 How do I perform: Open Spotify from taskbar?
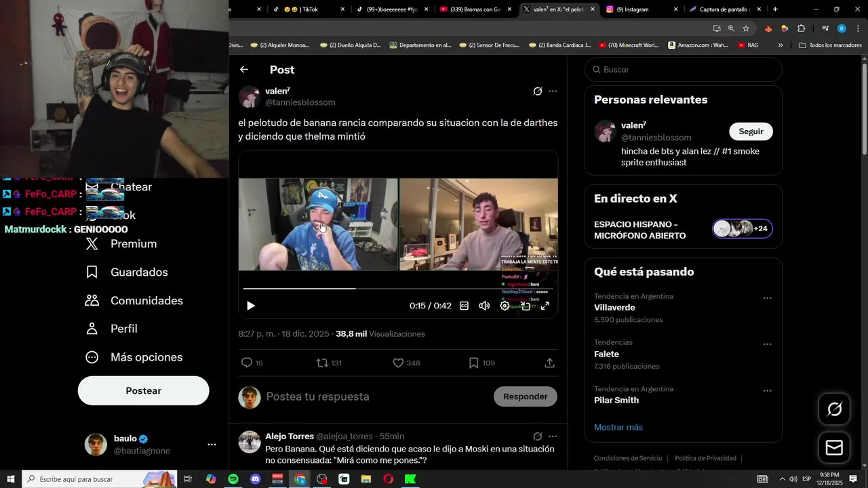tap(233, 479)
